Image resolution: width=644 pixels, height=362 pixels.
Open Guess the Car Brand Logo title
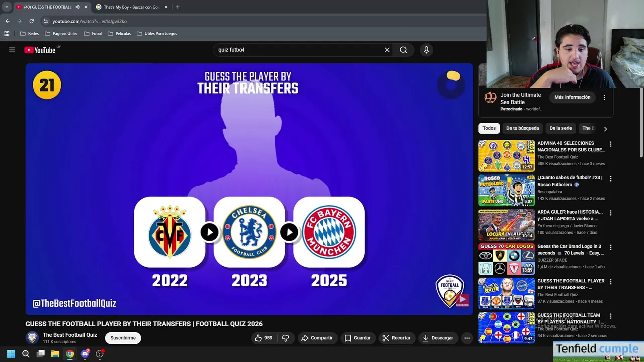click(x=571, y=250)
